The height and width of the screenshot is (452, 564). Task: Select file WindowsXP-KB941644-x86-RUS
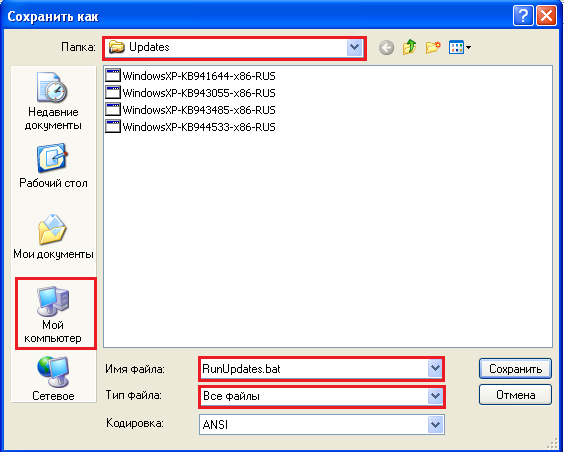(x=191, y=76)
